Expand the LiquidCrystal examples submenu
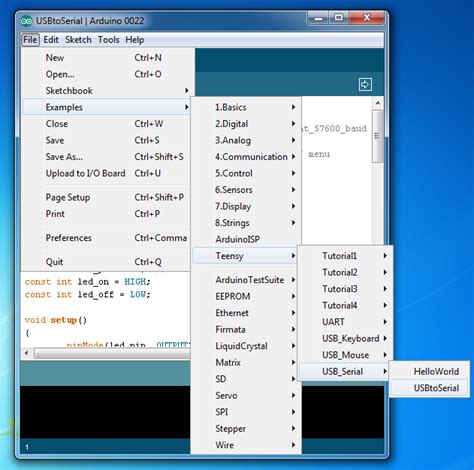This screenshot has width=474, height=470. click(246, 346)
